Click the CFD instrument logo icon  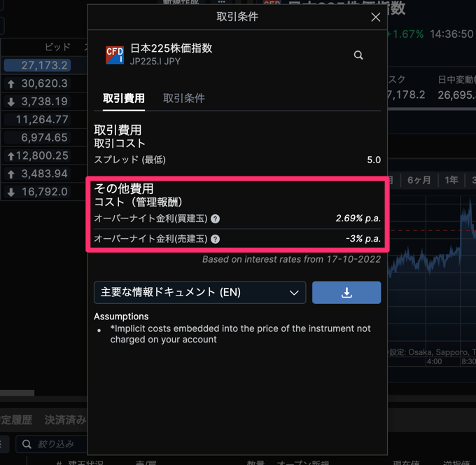tap(114, 55)
